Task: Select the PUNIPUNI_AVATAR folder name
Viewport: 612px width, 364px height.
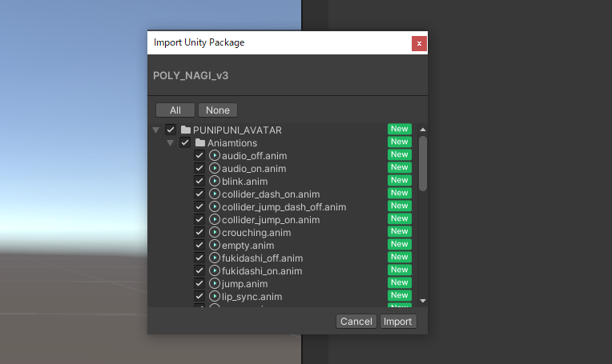Action: [237, 130]
